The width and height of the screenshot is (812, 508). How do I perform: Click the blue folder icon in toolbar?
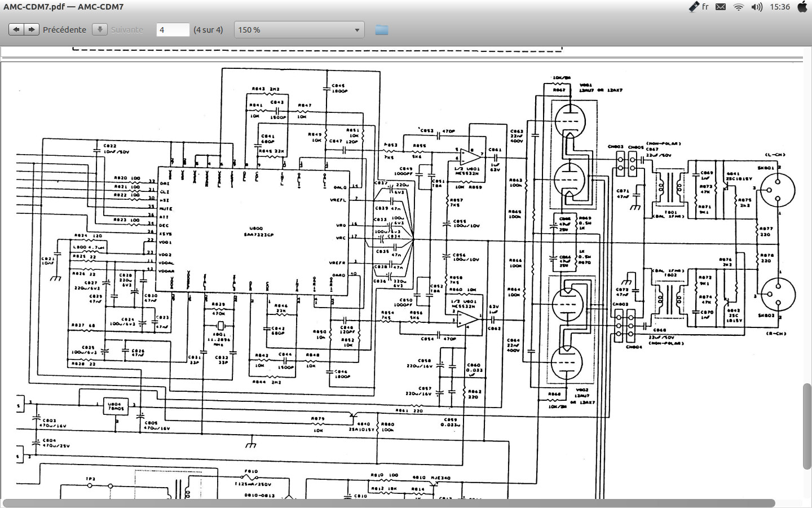tap(382, 30)
